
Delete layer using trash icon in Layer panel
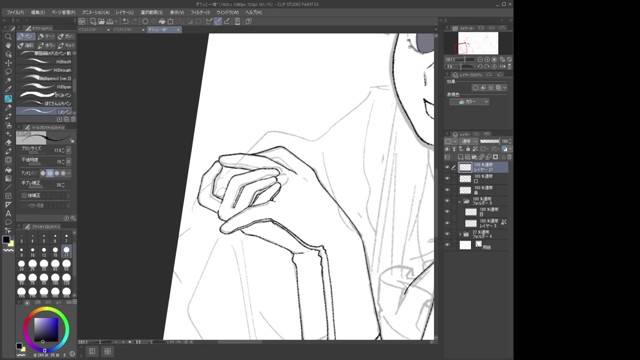click(509, 157)
